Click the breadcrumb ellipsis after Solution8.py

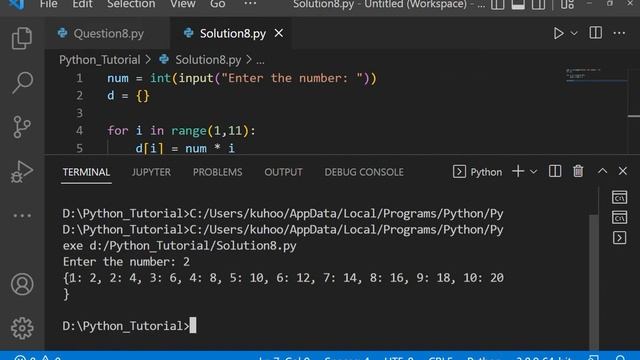click(x=260, y=61)
